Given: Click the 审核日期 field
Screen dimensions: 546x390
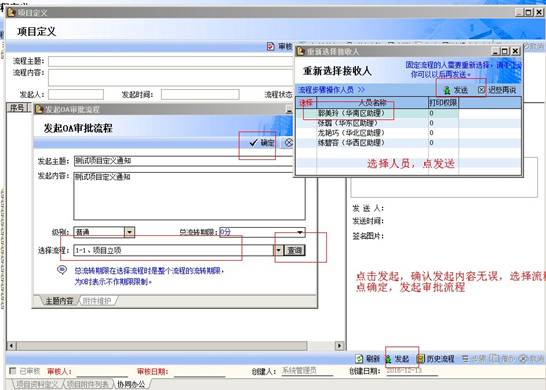Looking at the screenshot, I should 199,372.
